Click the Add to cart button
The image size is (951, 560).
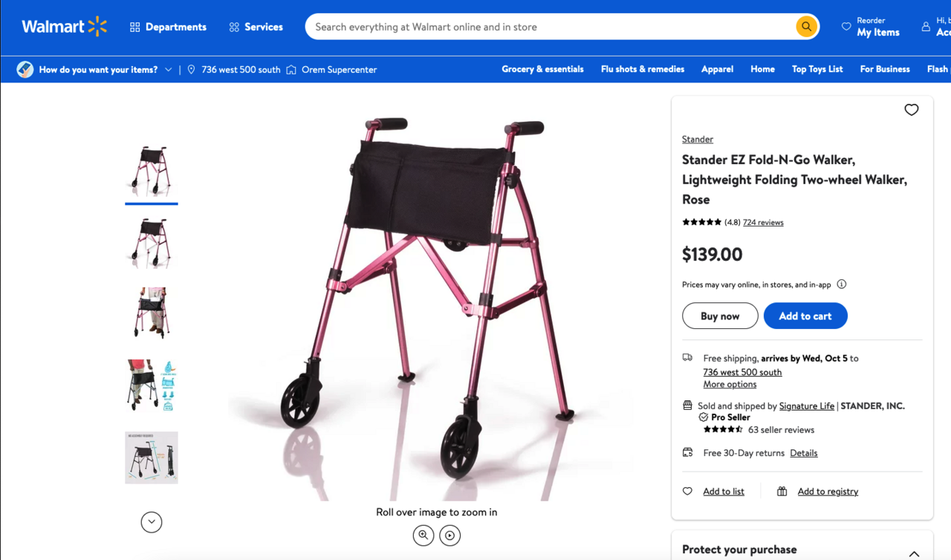(x=805, y=316)
